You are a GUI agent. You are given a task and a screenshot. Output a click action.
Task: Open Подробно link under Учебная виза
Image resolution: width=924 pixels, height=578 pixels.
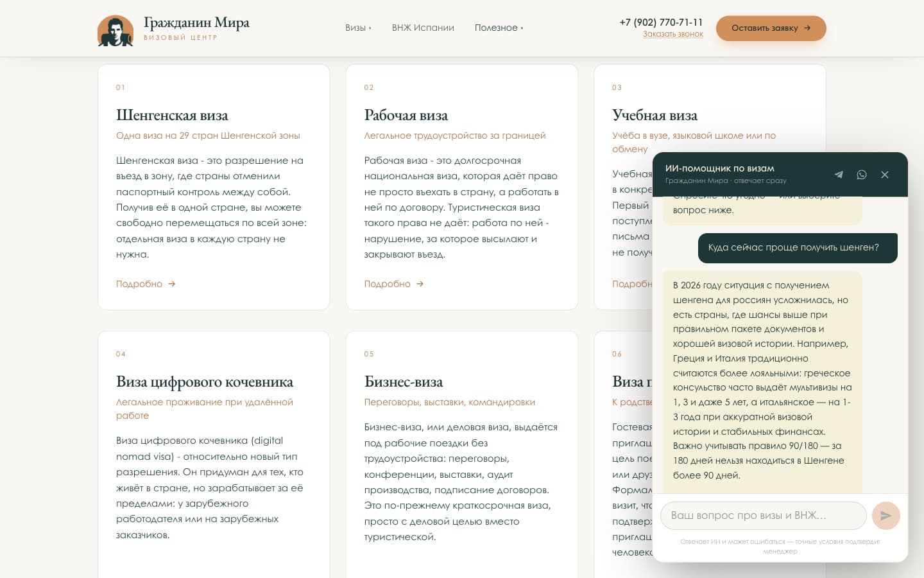[632, 284]
